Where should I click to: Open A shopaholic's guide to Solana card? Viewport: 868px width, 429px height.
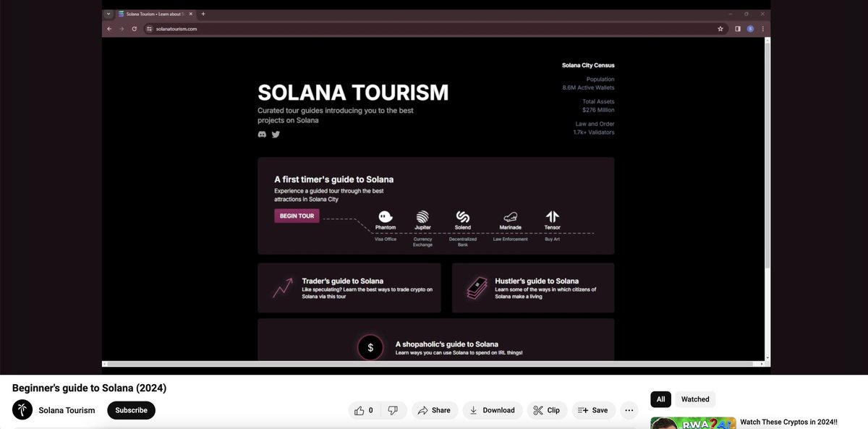436,340
